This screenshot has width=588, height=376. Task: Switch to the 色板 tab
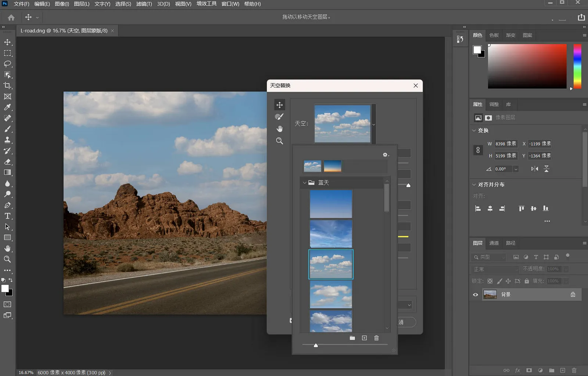coord(494,35)
